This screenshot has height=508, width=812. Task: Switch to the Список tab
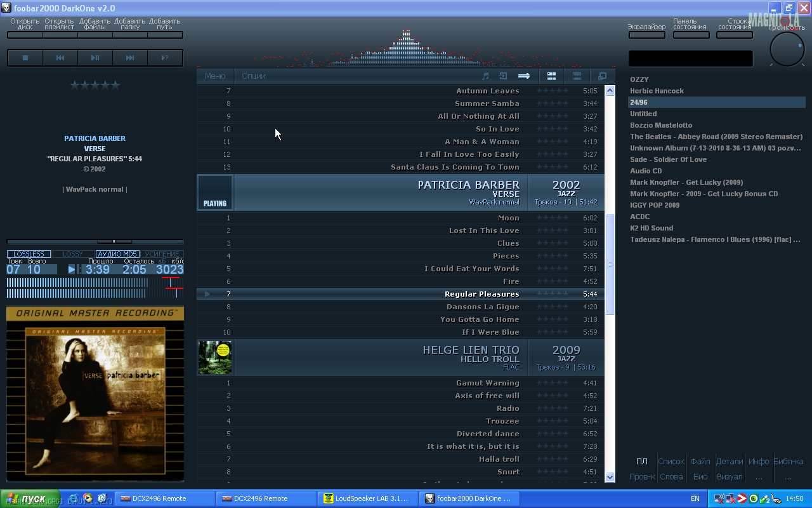pyautogui.click(x=671, y=462)
